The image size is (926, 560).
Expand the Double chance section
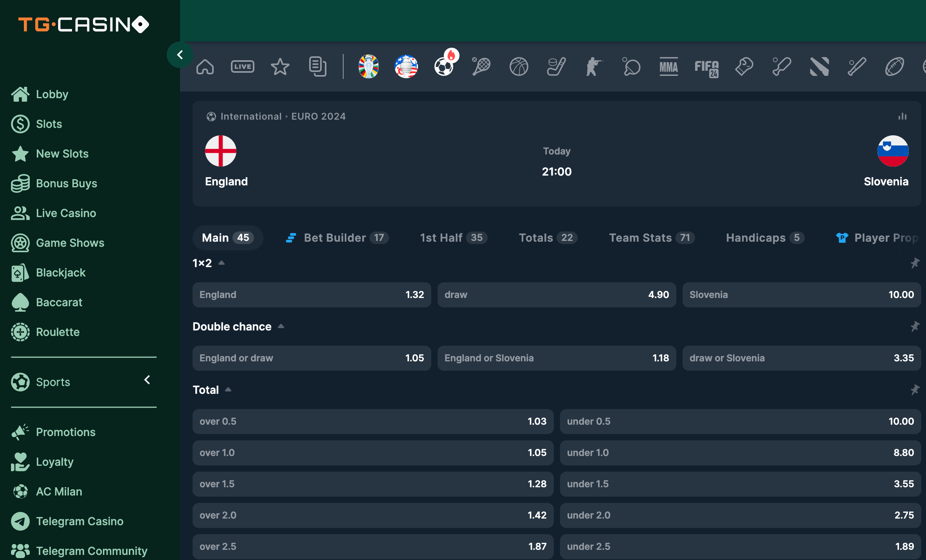[281, 325]
